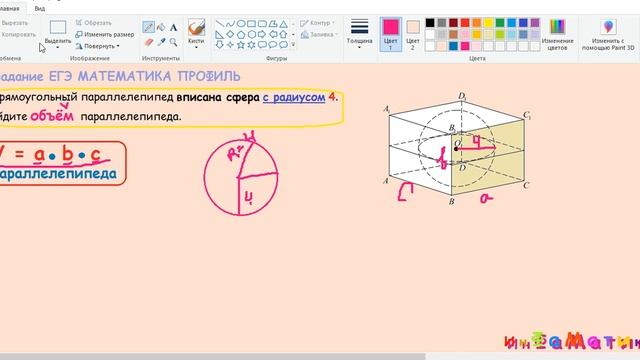Click Изменить размер resize button
Screen dimensions: 640x360
click(x=105, y=35)
